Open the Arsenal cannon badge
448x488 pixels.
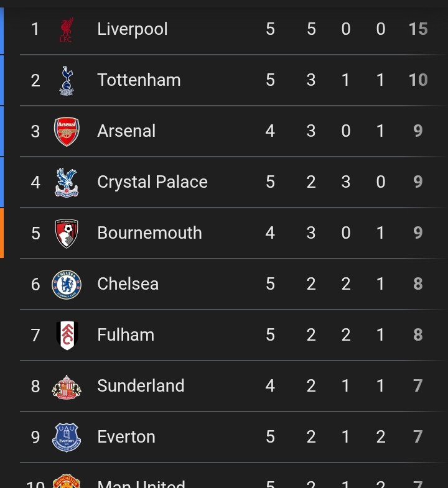pos(67,131)
